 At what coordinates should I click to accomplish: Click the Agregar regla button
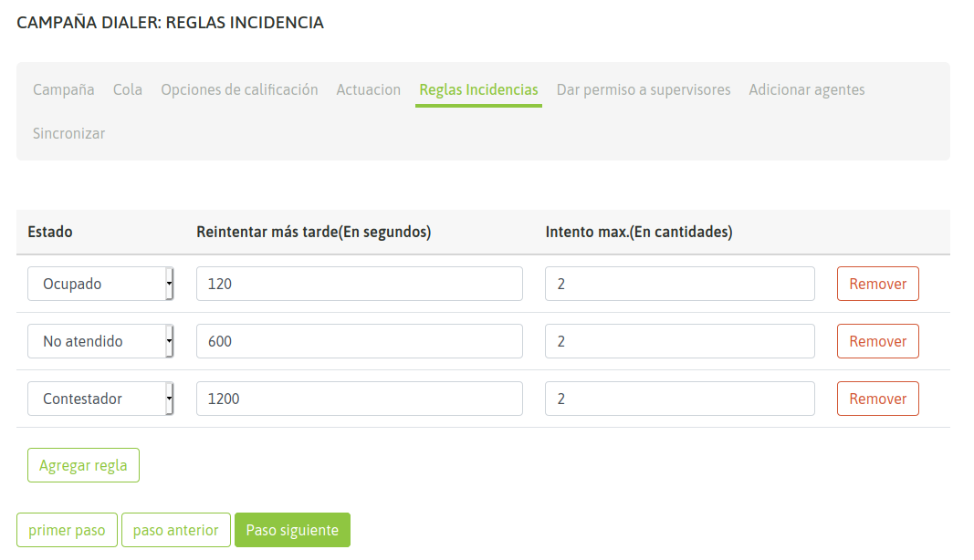tap(83, 465)
